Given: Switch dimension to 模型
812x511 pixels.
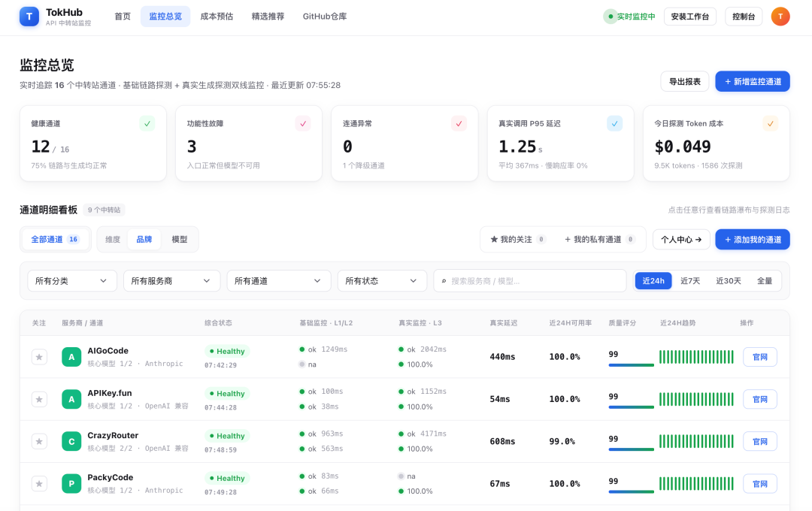Looking at the screenshot, I should pos(179,239).
